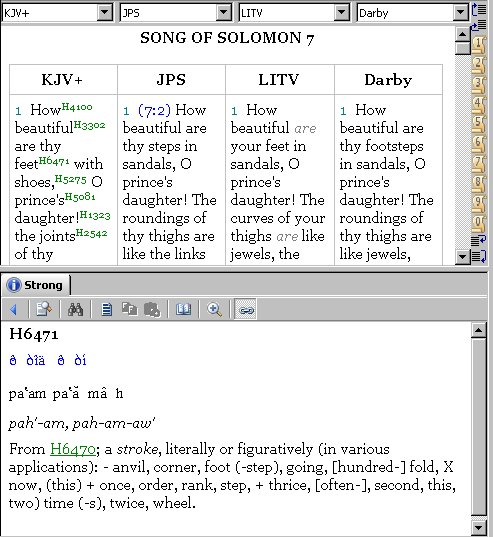Click the Bible pane scroll-down arrow
This screenshot has width=493, height=537.
click(x=463, y=257)
